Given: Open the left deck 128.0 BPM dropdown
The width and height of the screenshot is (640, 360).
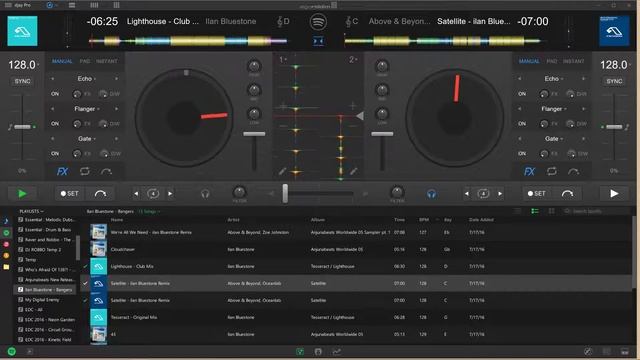Looking at the screenshot, I should 24,65.
